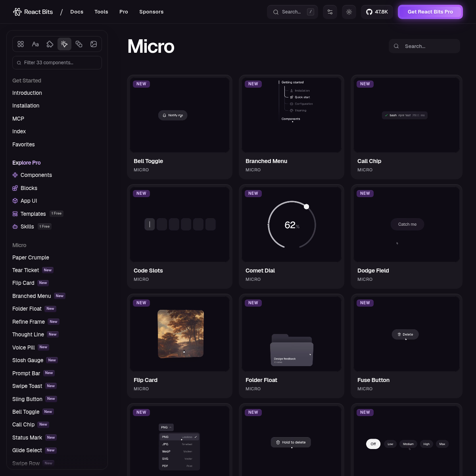
Task: Open Refine Frame in sidebar
Action: (29, 322)
